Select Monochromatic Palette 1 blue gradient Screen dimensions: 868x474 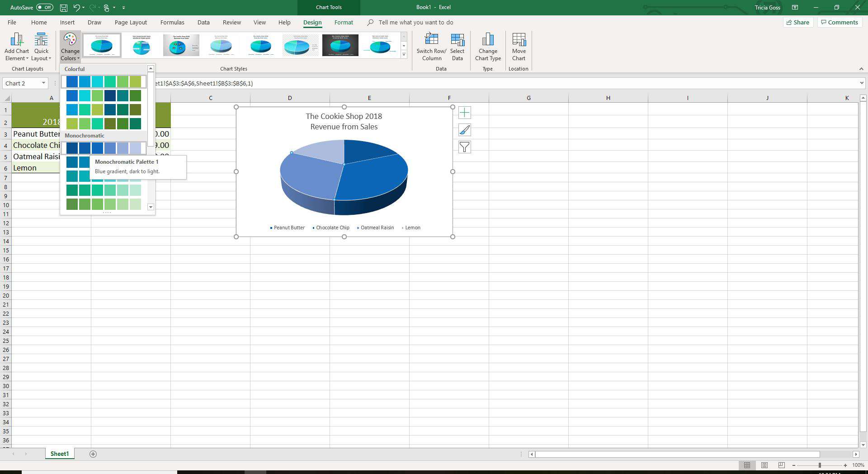[104, 148]
